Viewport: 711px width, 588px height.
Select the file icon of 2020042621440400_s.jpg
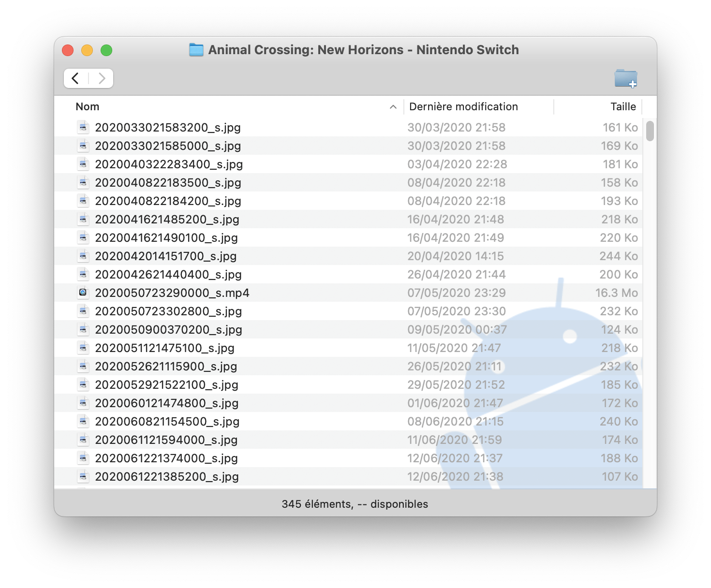coord(83,274)
